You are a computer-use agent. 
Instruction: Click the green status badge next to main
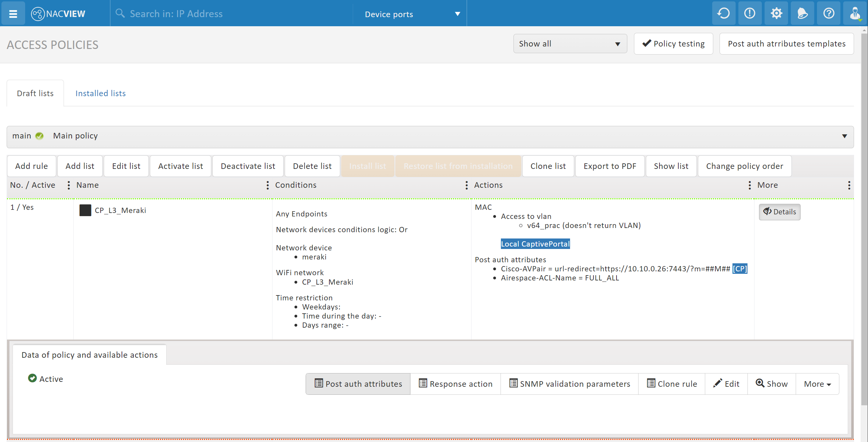(39, 136)
